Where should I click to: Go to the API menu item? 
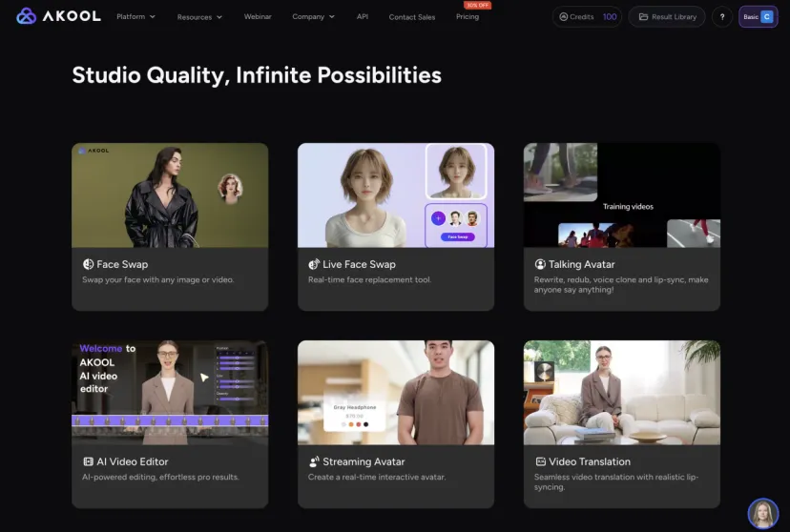click(363, 16)
